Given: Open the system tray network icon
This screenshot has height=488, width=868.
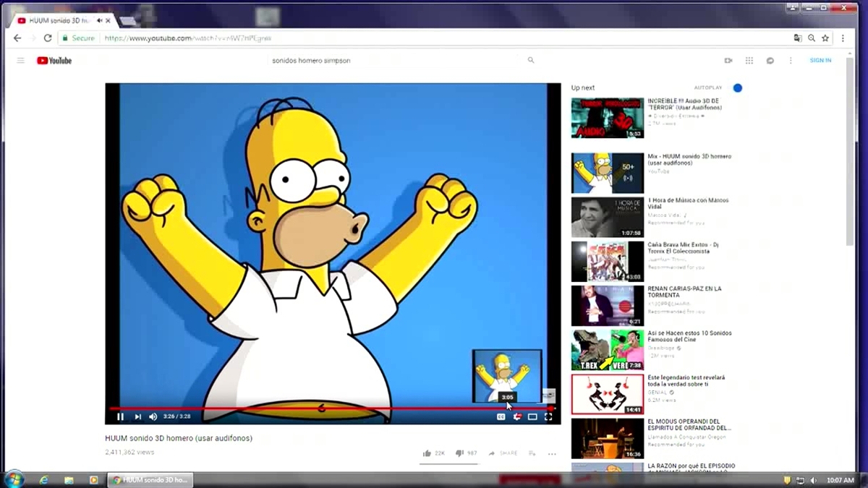Looking at the screenshot, I should point(800,480).
